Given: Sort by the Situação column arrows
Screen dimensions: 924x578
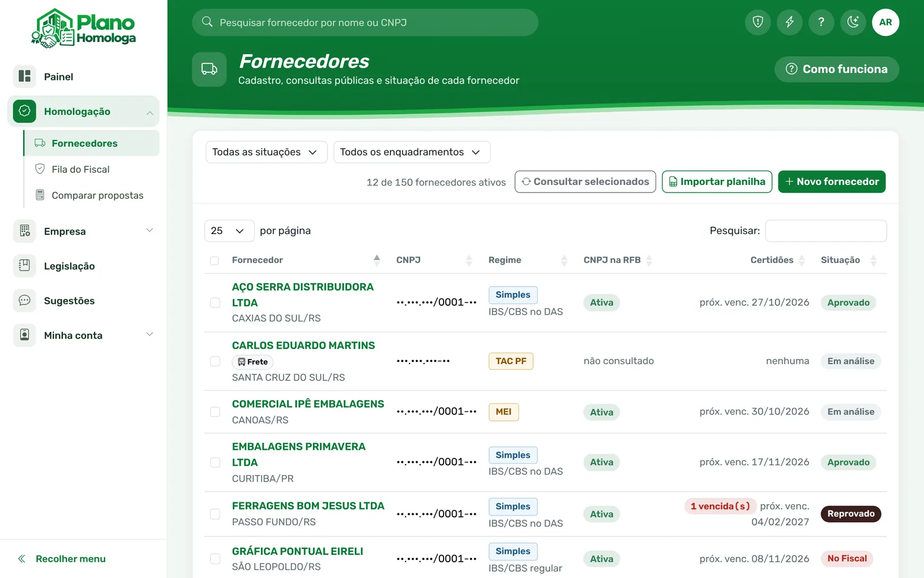Looking at the screenshot, I should (873, 260).
